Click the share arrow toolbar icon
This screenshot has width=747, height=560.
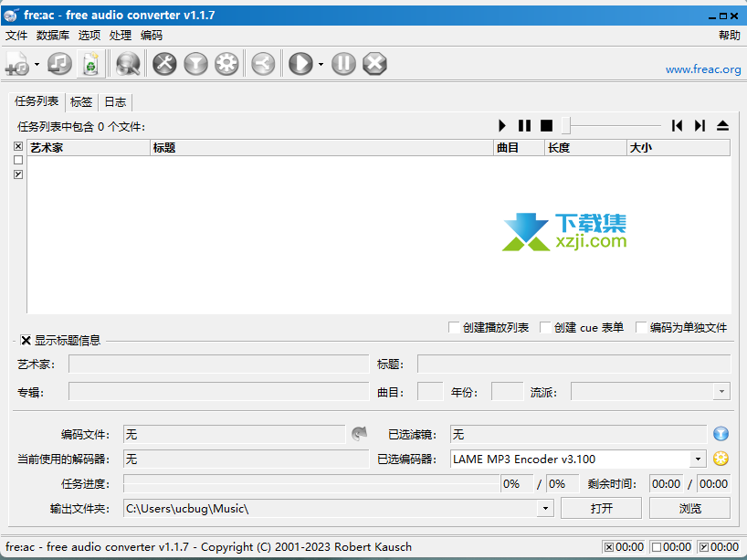263,64
